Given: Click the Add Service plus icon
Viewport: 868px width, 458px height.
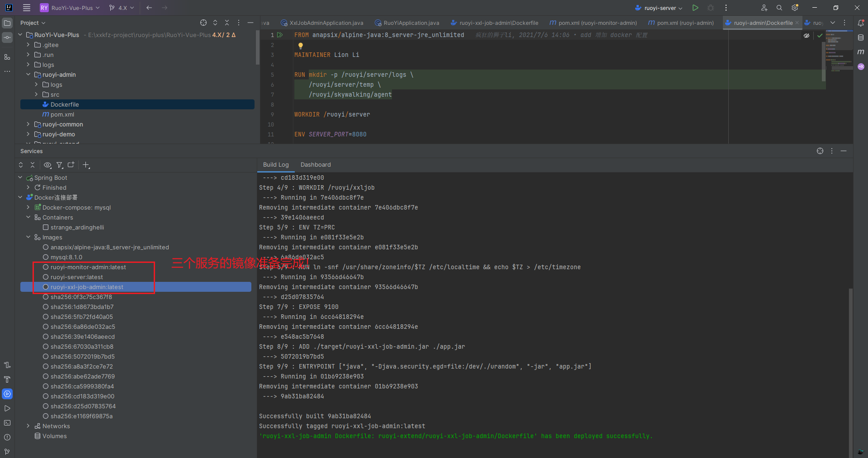Looking at the screenshot, I should click(x=86, y=165).
